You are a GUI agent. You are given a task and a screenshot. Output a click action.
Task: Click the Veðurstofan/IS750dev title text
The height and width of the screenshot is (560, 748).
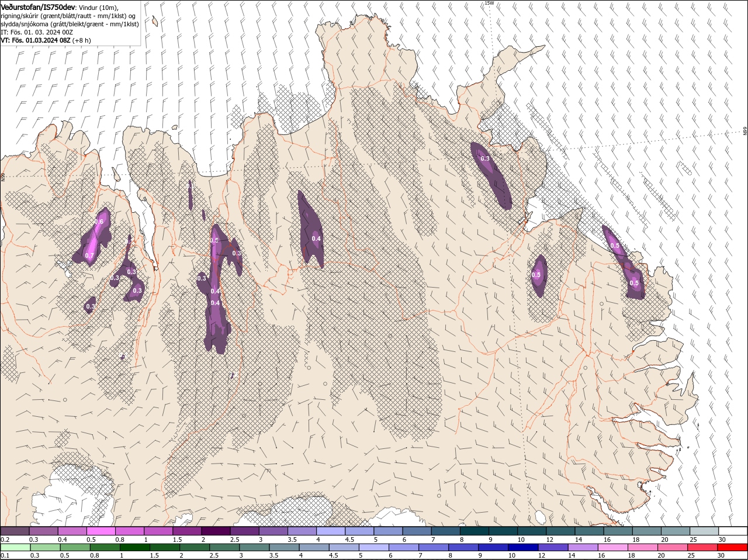point(38,7)
